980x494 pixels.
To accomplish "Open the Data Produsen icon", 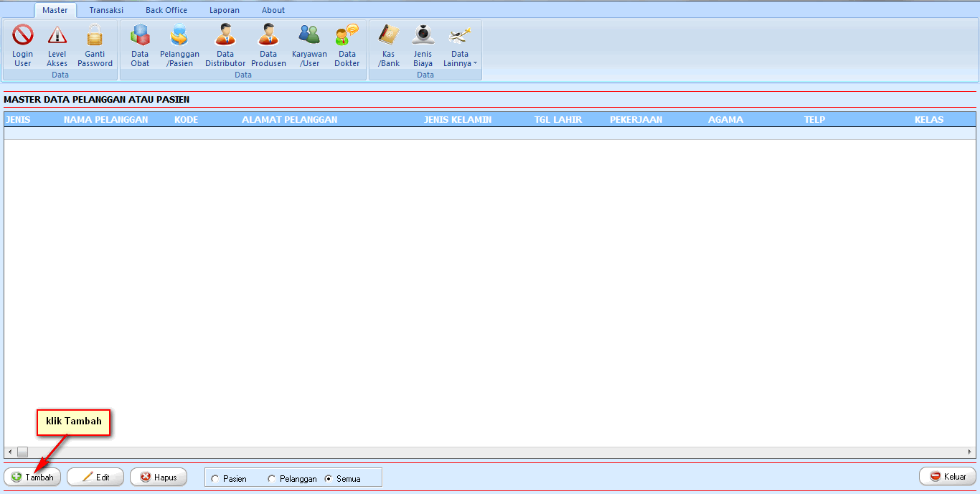I will coord(268,36).
